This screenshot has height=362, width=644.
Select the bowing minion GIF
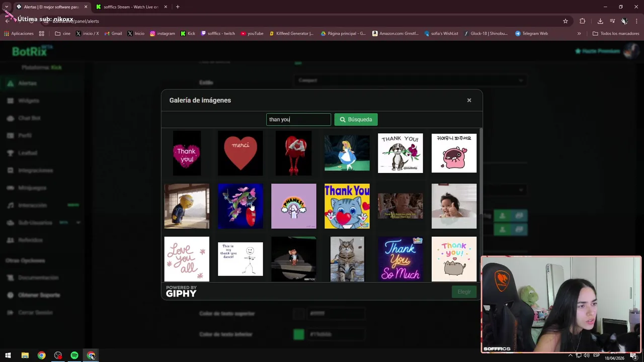pos(187,206)
